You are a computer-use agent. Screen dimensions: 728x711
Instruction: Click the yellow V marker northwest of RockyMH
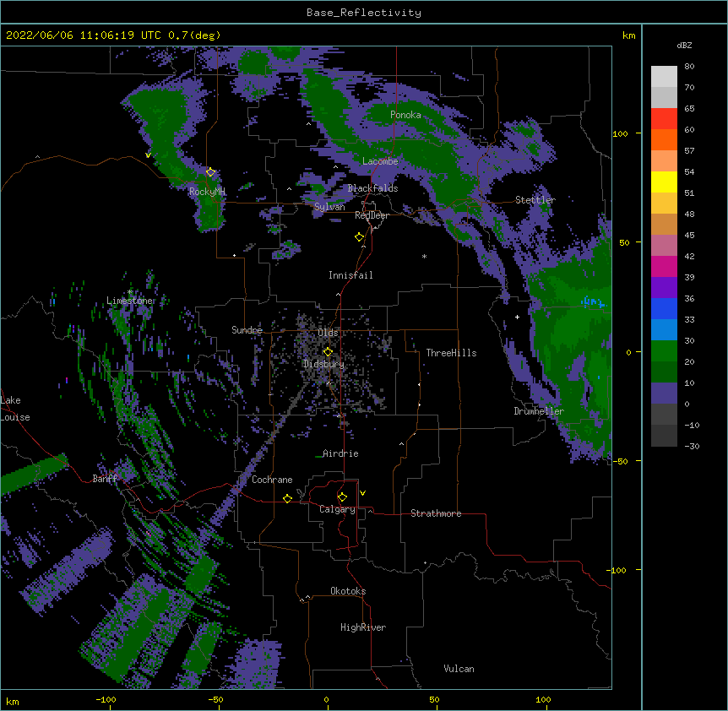pos(148,155)
